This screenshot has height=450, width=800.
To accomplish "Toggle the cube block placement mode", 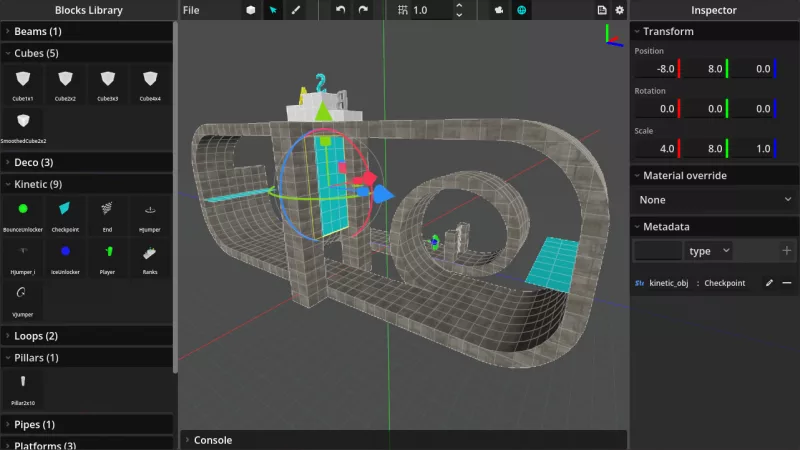I will point(250,10).
